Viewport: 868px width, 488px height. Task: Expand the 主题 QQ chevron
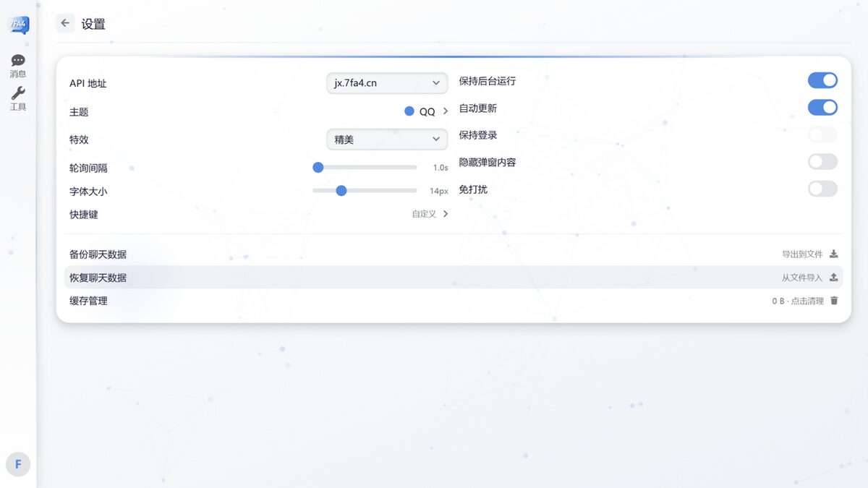click(x=446, y=111)
